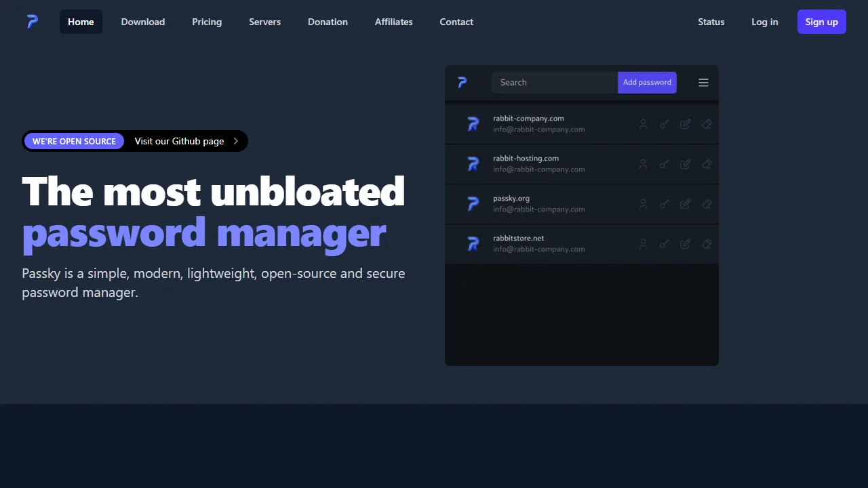Copy the username for rabbitstore.net

[643, 244]
